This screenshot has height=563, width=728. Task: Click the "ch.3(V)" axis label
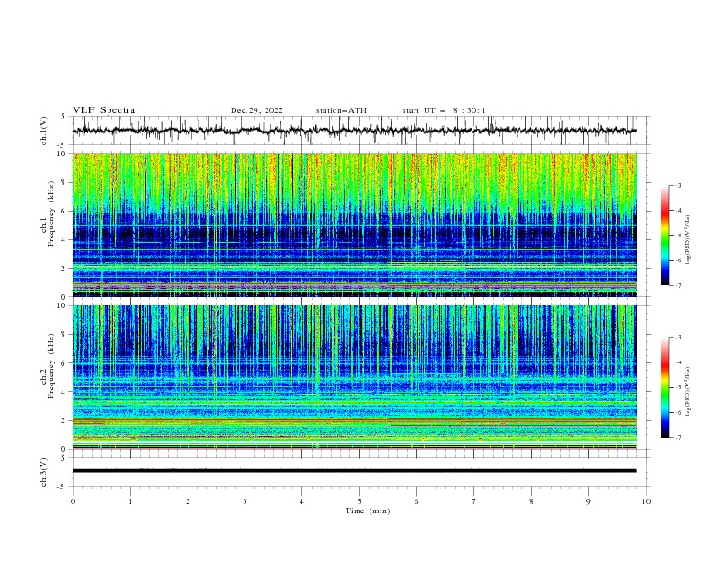click(44, 472)
